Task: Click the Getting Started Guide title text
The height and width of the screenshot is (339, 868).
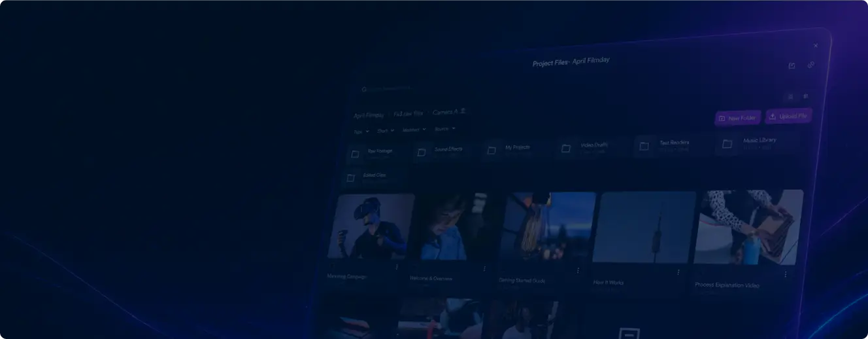Action: [x=522, y=281]
